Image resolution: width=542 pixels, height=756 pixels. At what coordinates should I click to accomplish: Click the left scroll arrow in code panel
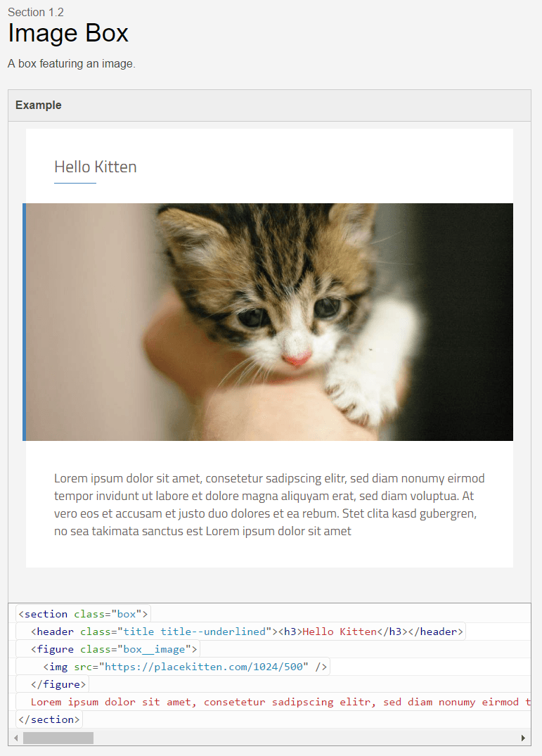[15, 738]
